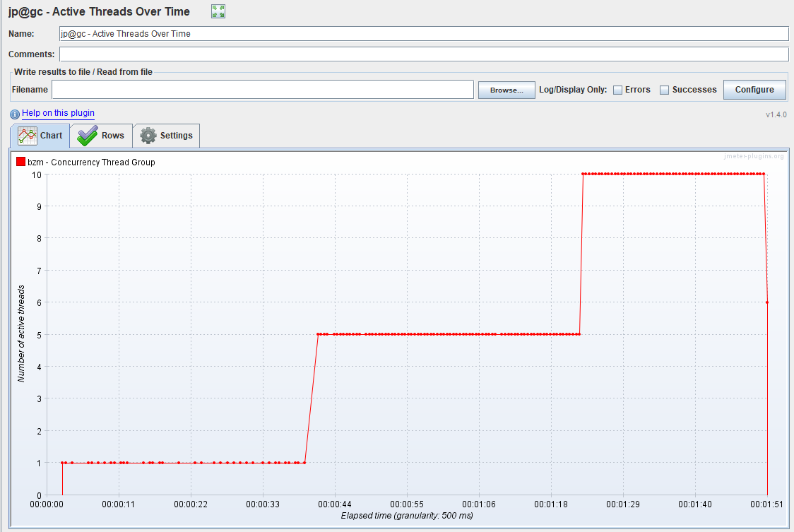Click the x-axis label 00:01:29
This screenshot has width=794, height=532.
tap(623, 504)
